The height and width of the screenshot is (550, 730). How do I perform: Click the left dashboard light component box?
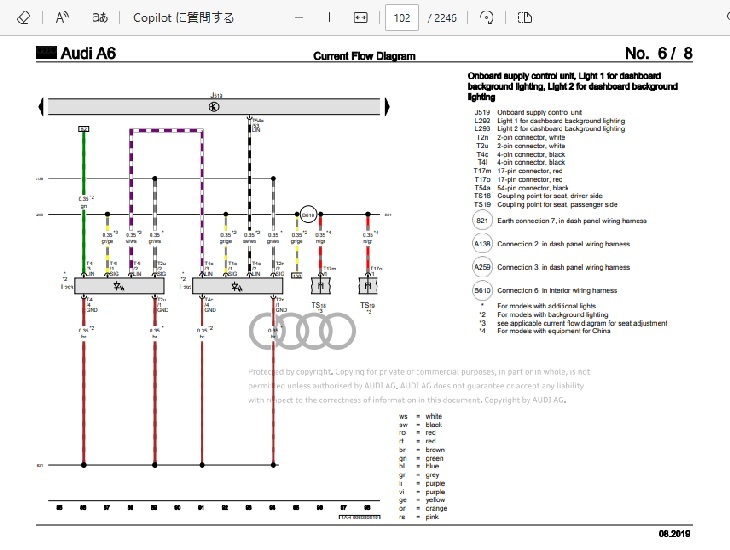click(119, 286)
